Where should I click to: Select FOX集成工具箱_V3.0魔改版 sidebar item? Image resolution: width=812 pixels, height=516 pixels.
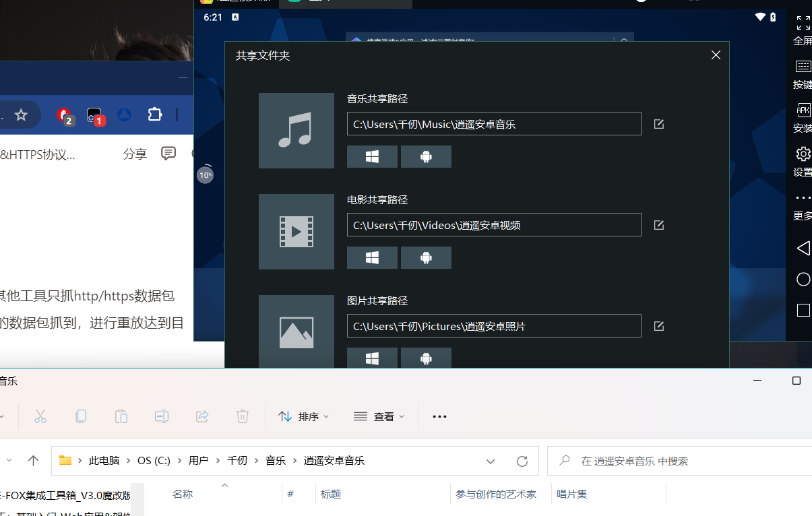(x=65, y=495)
